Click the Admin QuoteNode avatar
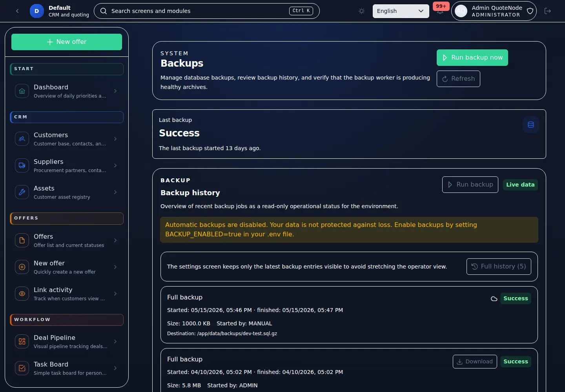The image size is (565, 392). pyautogui.click(x=461, y=11)
